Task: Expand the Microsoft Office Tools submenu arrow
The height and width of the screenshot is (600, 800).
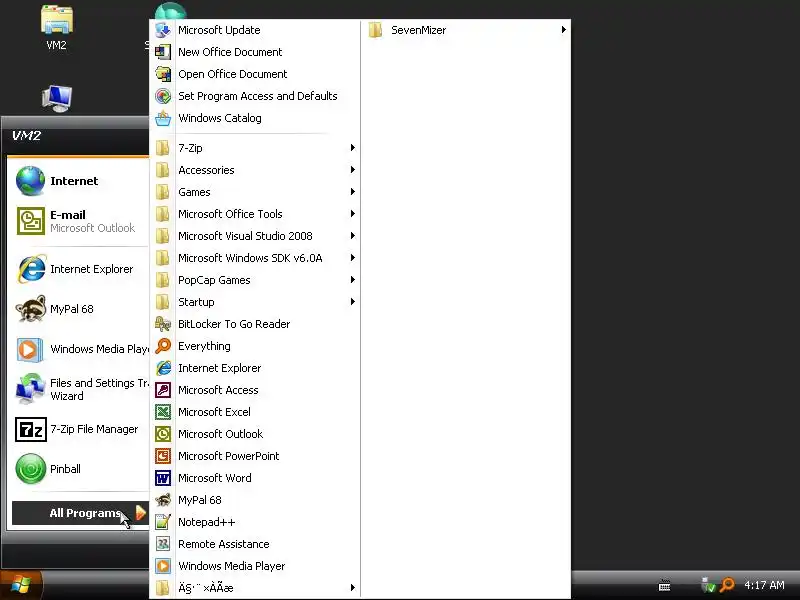Action: (353, 214)
